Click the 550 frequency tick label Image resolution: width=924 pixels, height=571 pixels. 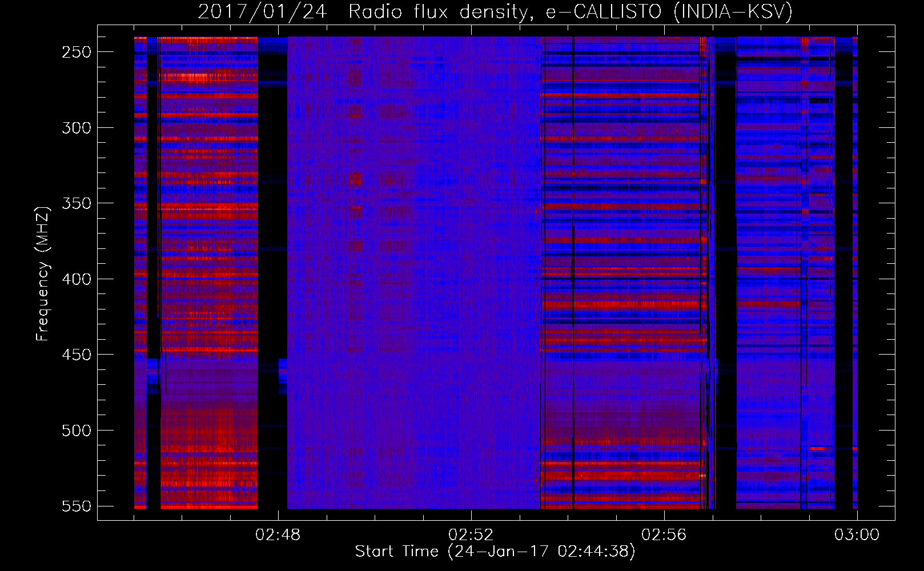pos(77,506)
